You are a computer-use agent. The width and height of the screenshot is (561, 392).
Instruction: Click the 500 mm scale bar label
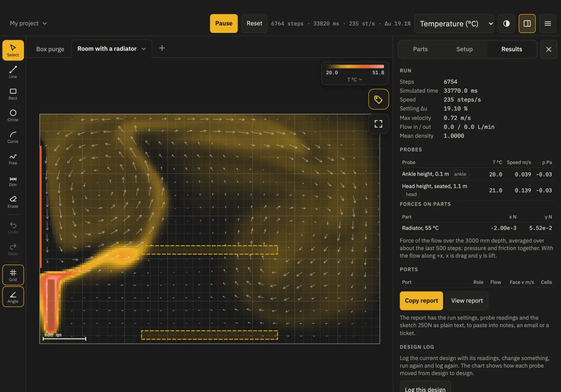click(53, 335)
